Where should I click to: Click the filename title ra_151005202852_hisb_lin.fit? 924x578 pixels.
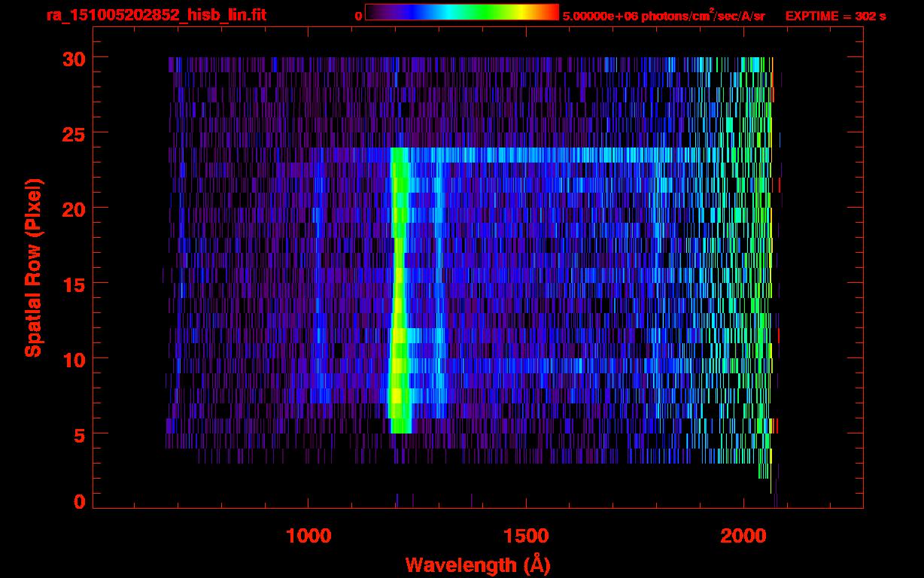[x=156, y=15]
